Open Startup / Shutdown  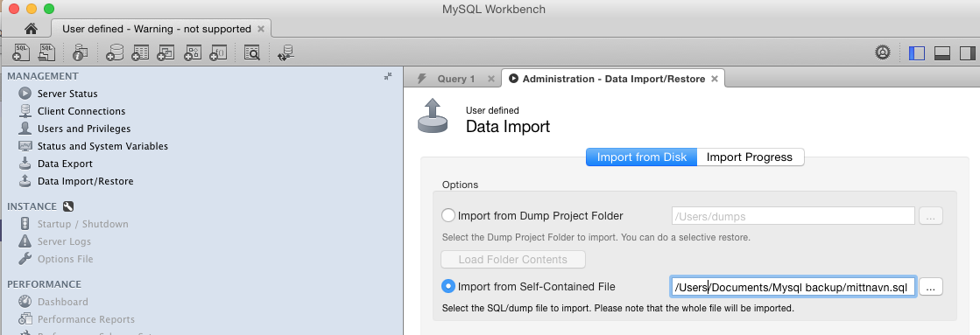coord(82,224)
